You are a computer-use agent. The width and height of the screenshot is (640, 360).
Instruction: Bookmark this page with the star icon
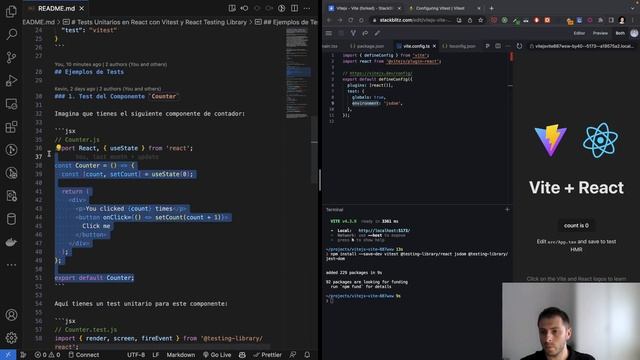[480, 20]
